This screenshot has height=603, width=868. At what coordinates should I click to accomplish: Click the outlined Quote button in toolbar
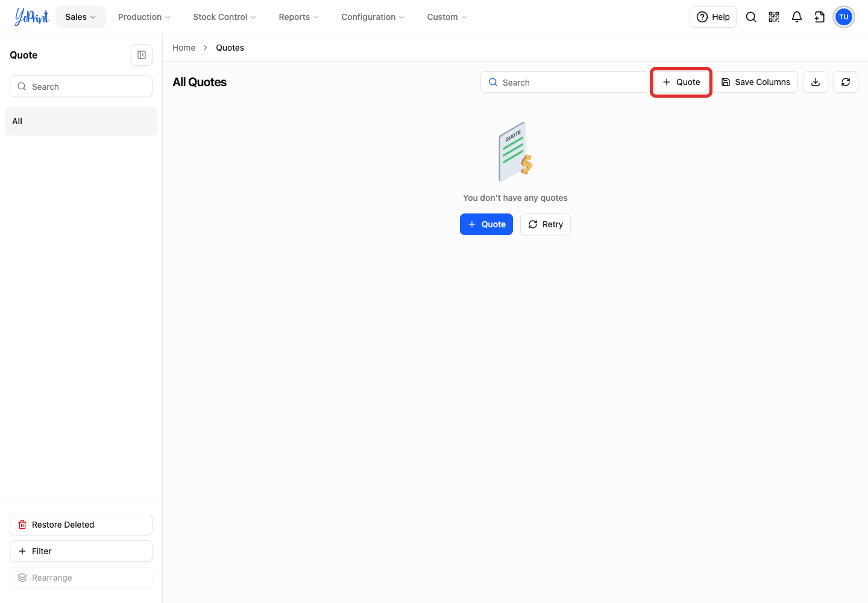(681, 82)
